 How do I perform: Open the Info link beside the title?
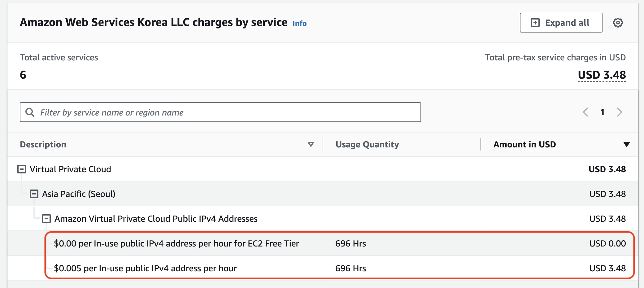299,24
